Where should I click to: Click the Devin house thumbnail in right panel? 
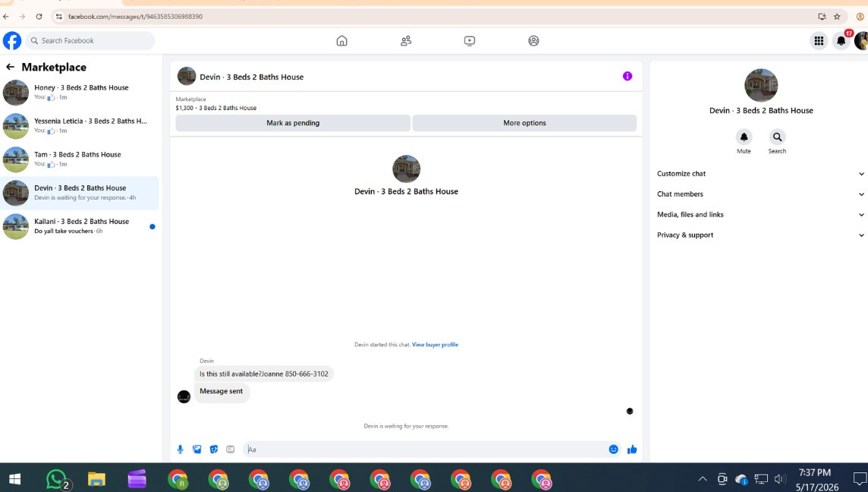[x=761, y=85]
